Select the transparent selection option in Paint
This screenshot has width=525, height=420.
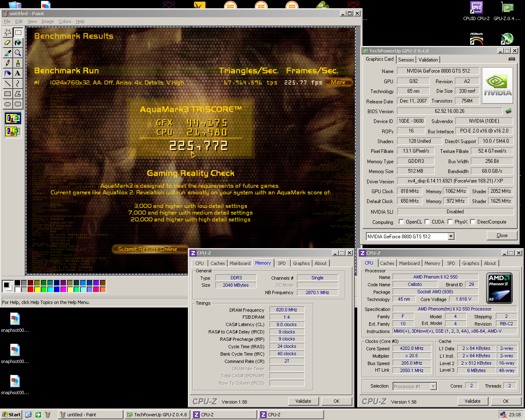pos(13,132)
